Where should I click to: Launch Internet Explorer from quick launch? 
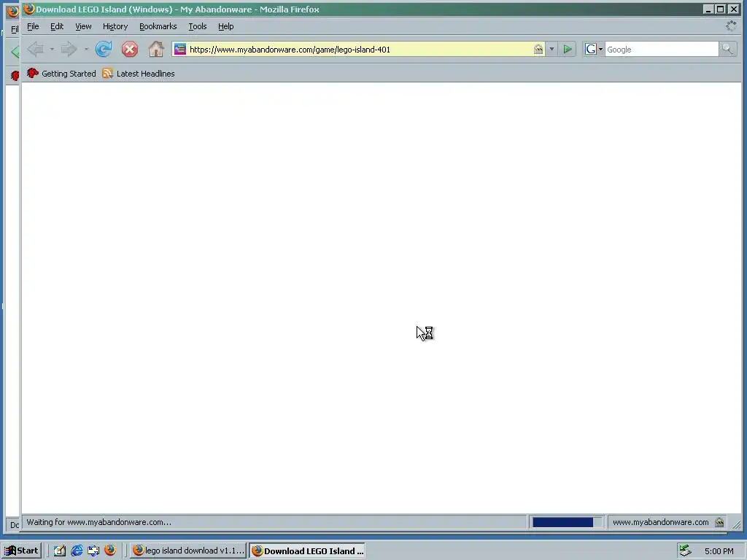coord(77,551)
